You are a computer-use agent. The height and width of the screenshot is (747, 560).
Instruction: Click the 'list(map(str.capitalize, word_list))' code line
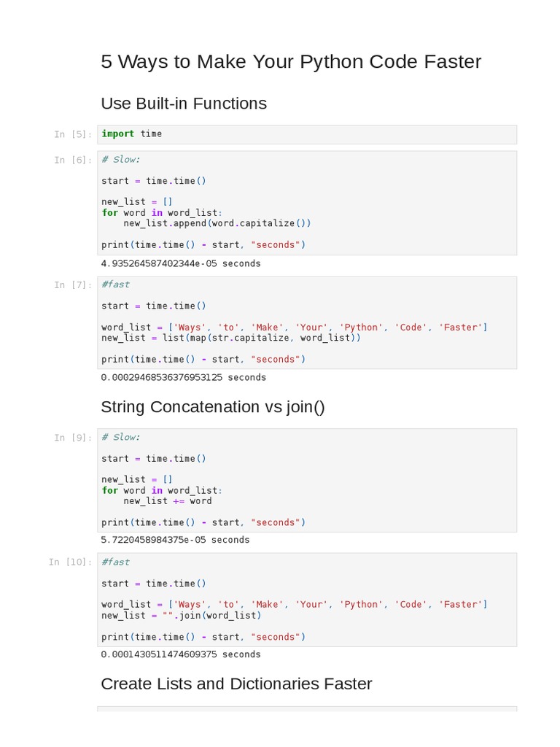click(x=231, y=338)
